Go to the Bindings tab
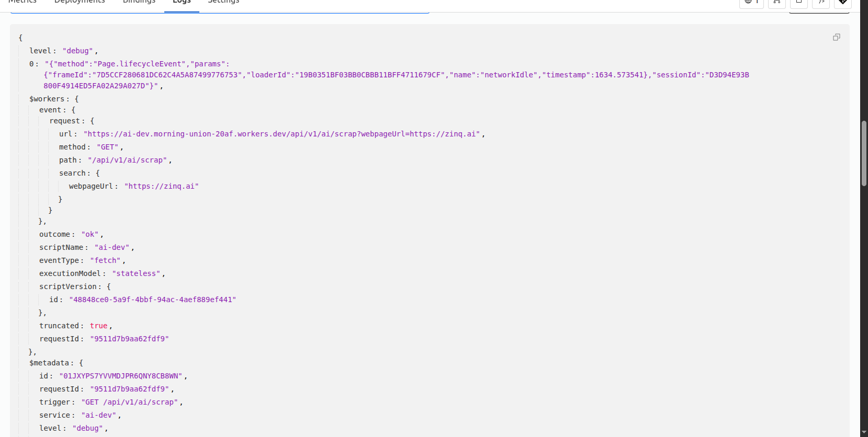 click(x=139, y=2)
